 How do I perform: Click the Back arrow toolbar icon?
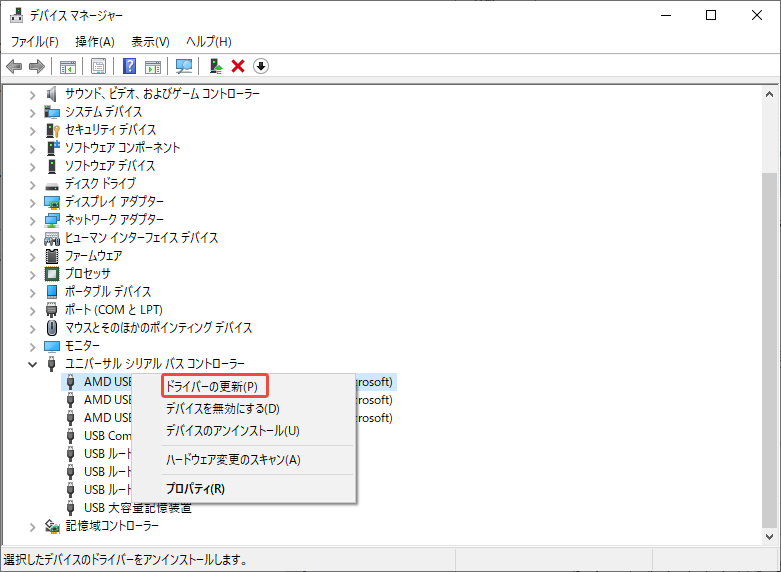pos(14,66)
